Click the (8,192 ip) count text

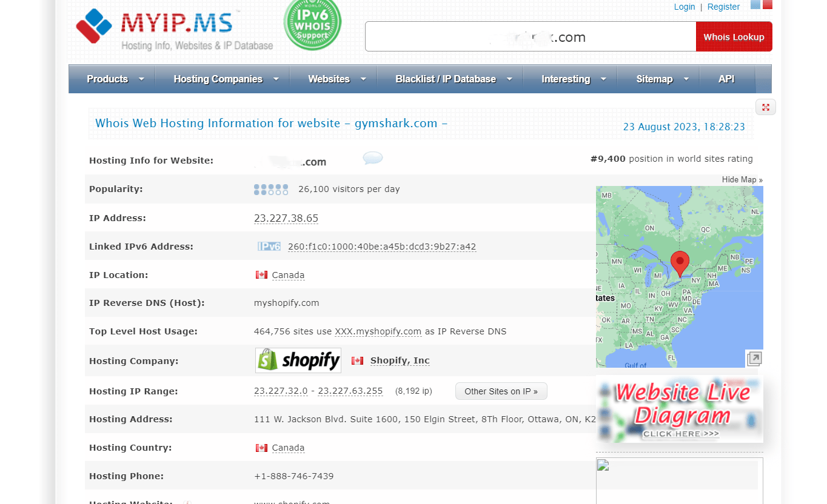(x=413, y=391)
